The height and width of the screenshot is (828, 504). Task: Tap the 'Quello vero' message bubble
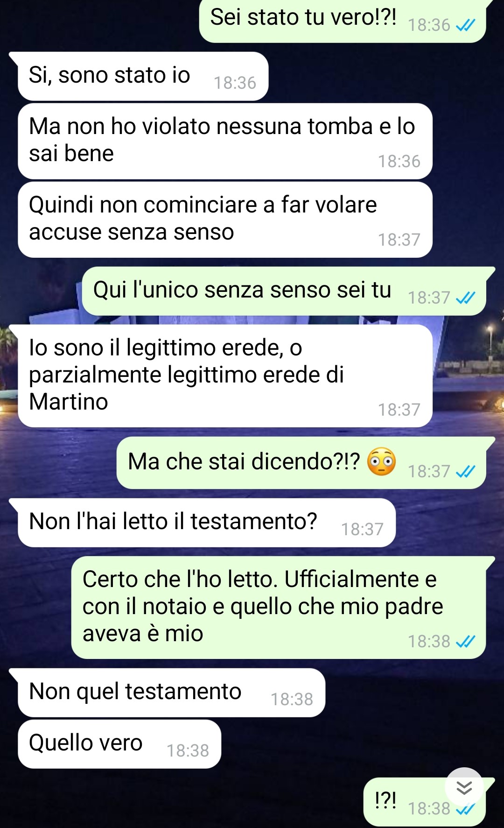(119, 744)
